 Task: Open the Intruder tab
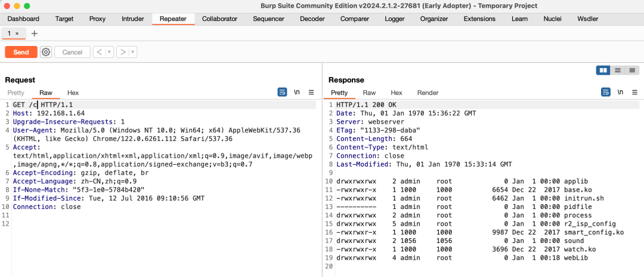click(132, 19)
